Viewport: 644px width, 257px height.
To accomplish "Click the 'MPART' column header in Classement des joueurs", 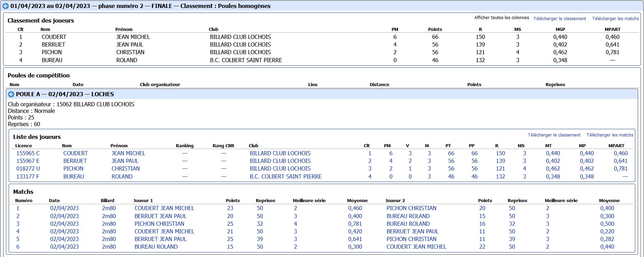I will click(x=612, y=30).
